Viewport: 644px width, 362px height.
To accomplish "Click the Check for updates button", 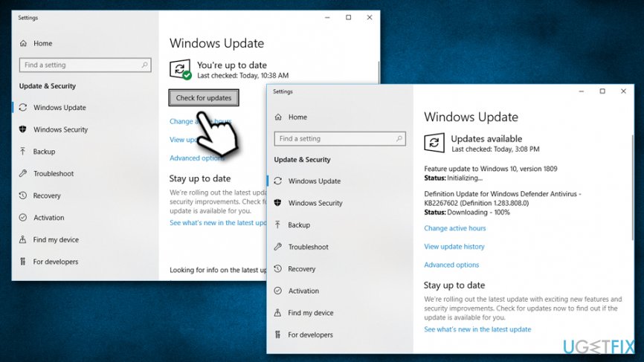I will 204,97.
